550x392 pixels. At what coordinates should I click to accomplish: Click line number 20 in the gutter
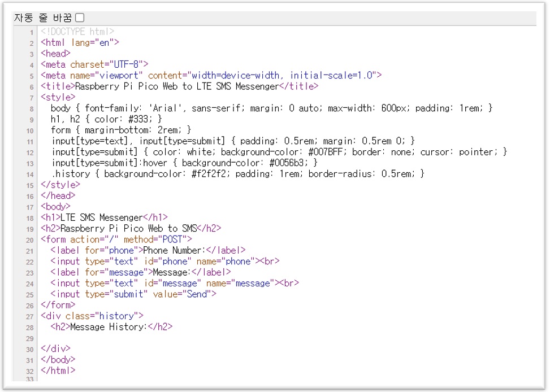(x=31, y=239)
